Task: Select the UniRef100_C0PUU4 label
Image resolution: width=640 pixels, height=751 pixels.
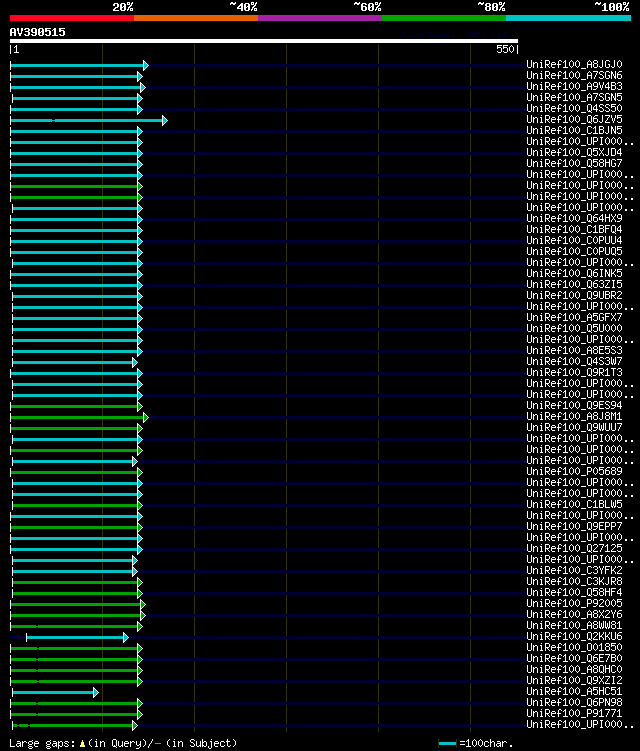Action: (x=574, y=240)
